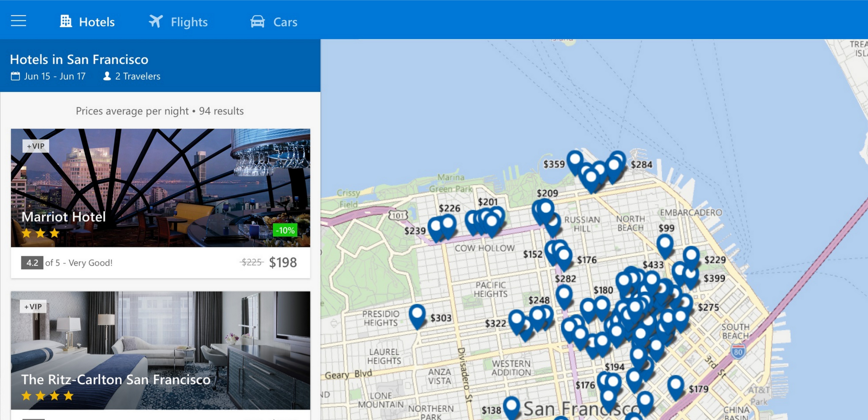Click the $275 price label on map

coord(708,307)
